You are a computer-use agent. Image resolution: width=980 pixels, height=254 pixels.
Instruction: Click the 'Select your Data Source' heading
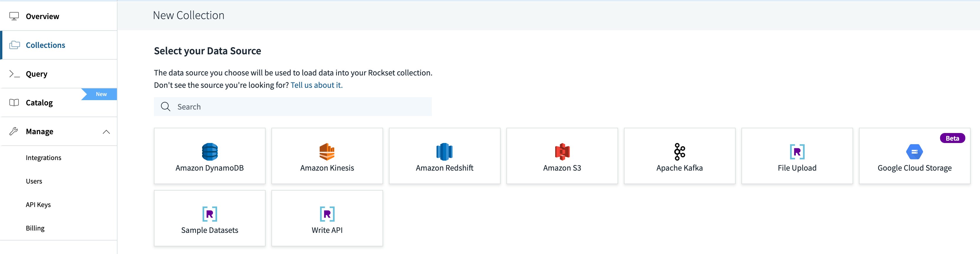pyautogui.click(x=207, y=51)
